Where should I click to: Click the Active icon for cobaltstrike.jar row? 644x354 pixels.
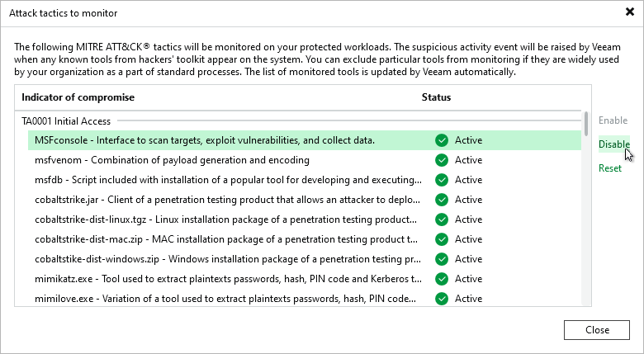pyautogui.click(x=442, y=200)
